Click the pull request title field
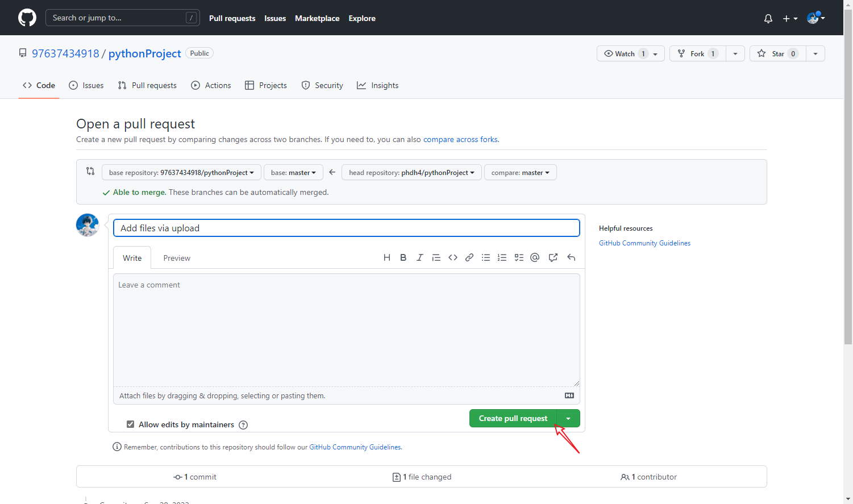 347,228
